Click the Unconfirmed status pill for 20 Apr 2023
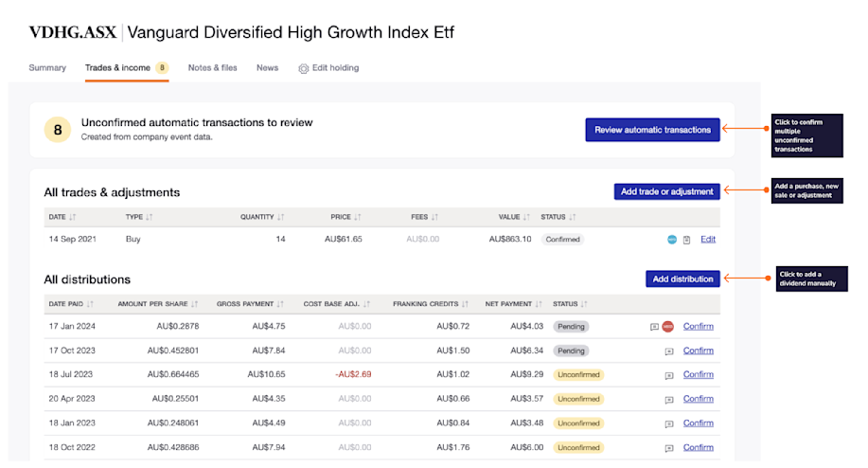 [578, 400]
